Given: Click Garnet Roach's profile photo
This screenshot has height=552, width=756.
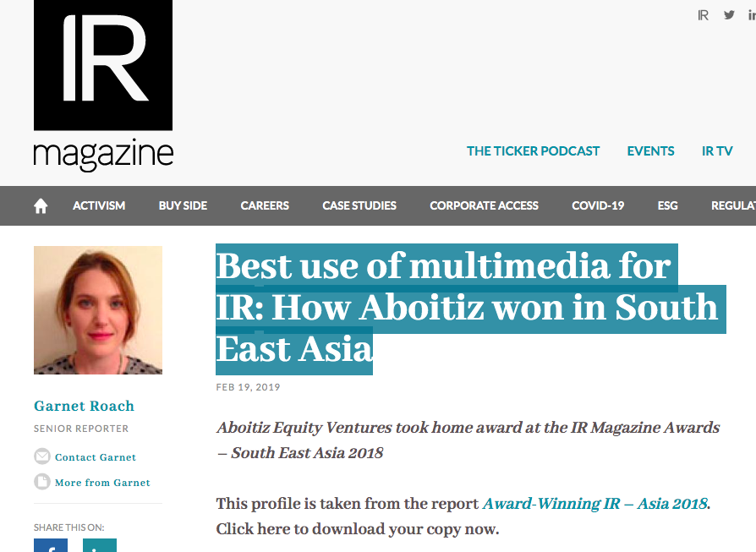Looking at the screenshot, I should [98, 310].
